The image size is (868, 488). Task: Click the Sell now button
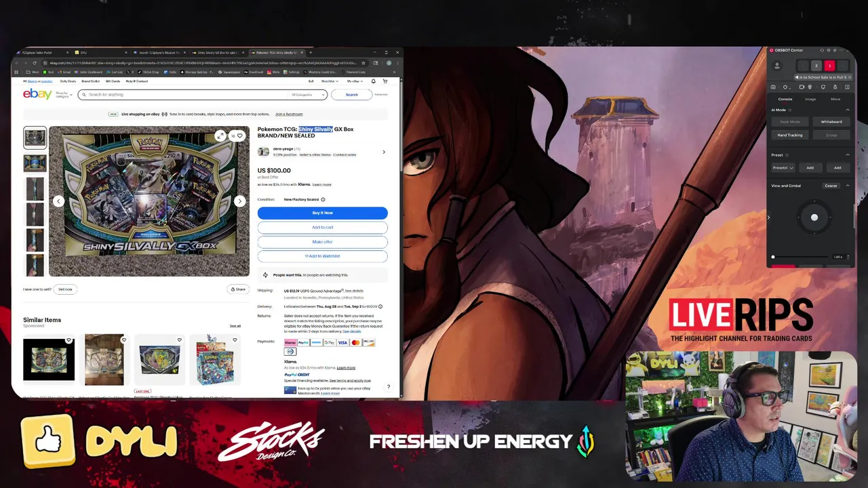(65, 289)
